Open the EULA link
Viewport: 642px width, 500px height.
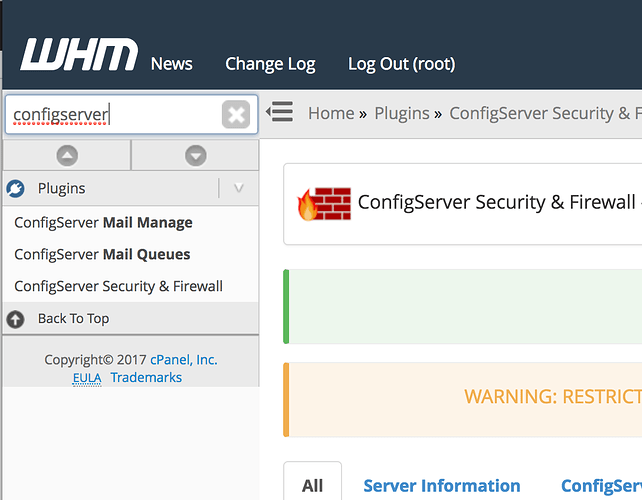(87, 378)
